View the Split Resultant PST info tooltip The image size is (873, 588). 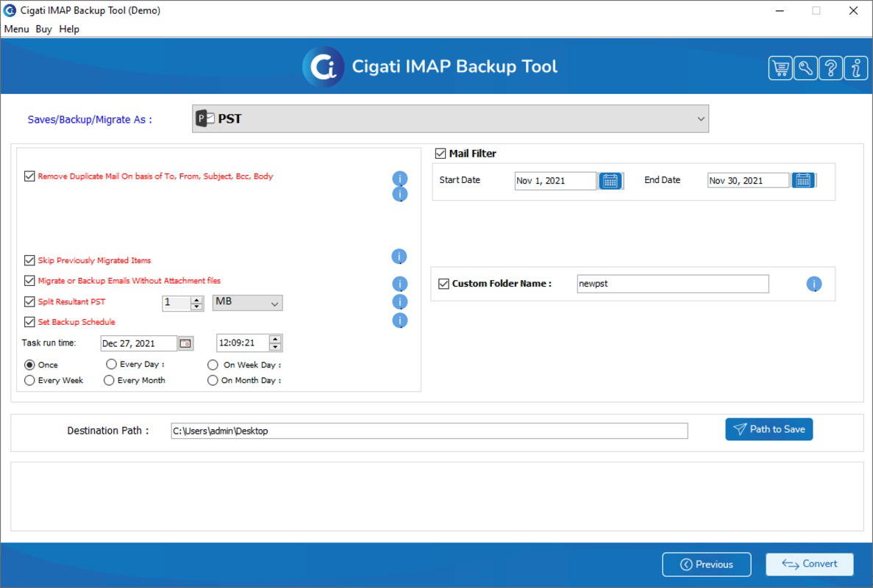pos(400,302)
